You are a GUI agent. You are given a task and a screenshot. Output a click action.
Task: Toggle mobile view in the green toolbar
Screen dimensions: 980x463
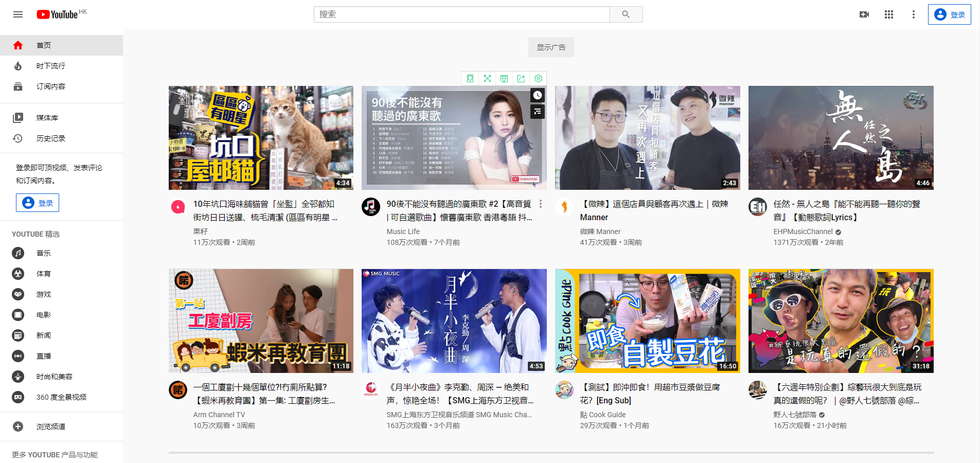click(x=470, y=78)
